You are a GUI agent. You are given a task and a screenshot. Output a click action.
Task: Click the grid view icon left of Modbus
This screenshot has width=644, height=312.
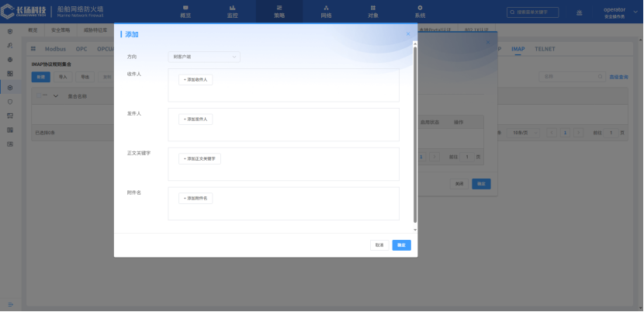(34, 49)
